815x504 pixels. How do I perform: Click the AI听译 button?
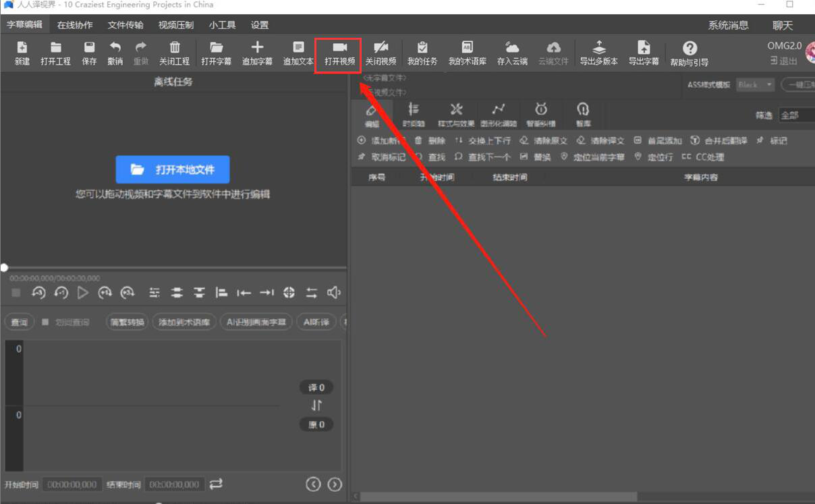(x=316, y=322)
